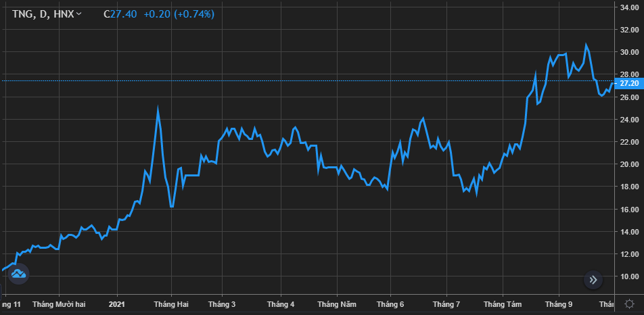Jump to latest bar with double-arrow button
The height and width of the screenshot is (315, 644).
pyautogui.click(x=593, y=280)
